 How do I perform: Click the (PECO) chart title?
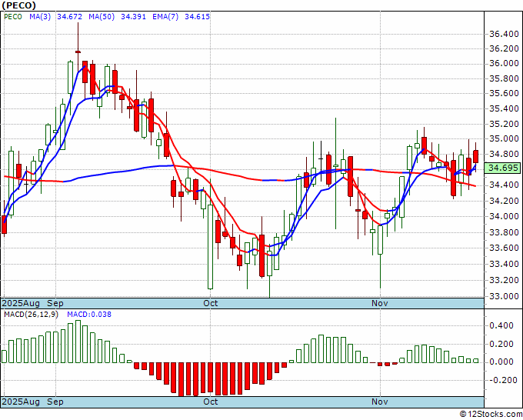tap(19, 5)
